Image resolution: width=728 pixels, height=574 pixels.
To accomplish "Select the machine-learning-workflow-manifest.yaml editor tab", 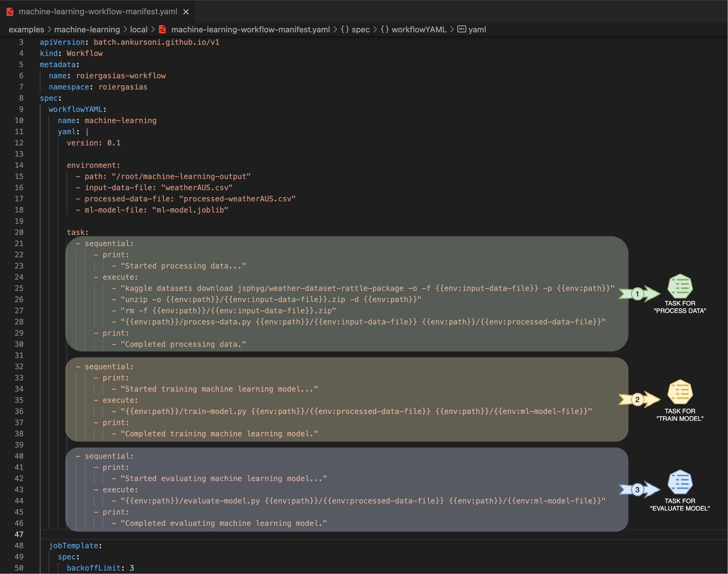I will point(98,12).
